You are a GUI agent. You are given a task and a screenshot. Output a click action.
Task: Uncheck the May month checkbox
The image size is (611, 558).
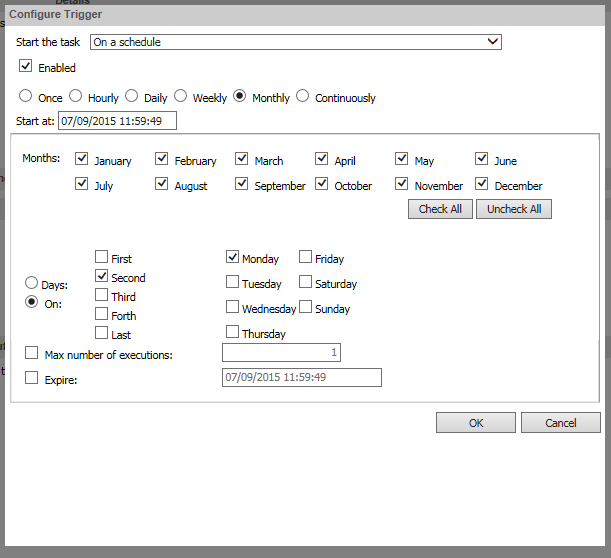(401, 159)
